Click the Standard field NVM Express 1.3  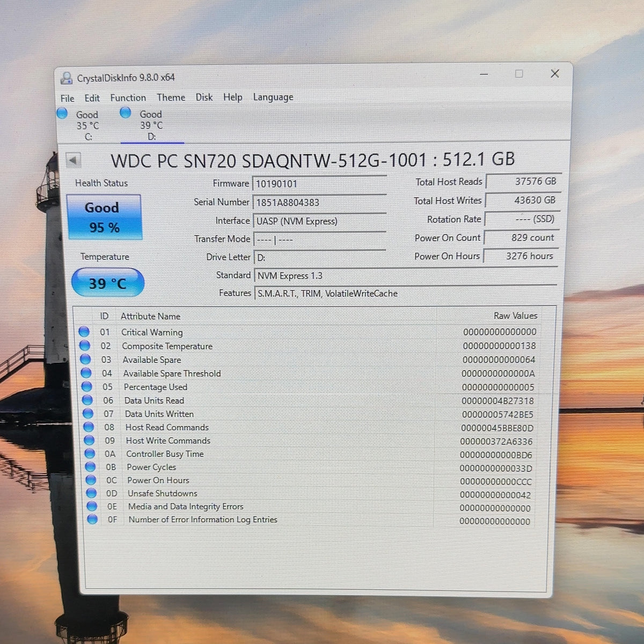[x=405, y=276]
